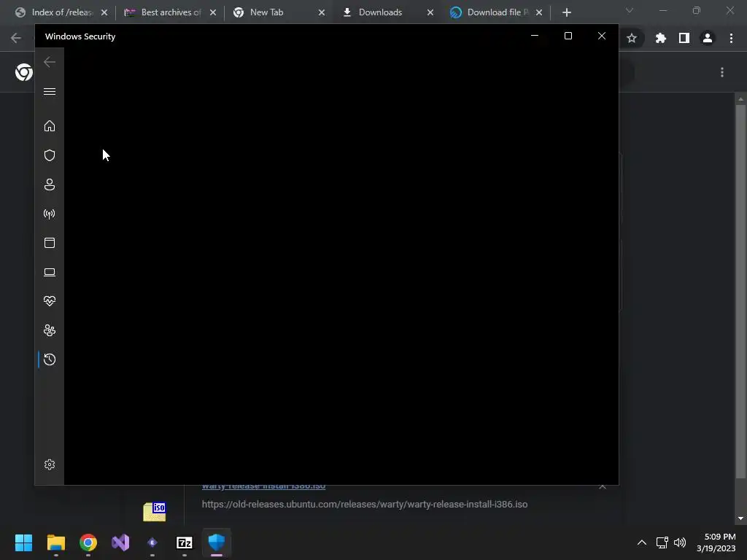Viewport: 747px width, 560px height.
Task: Open Visual Studio from taskbar
Action: tap(120, 542)
